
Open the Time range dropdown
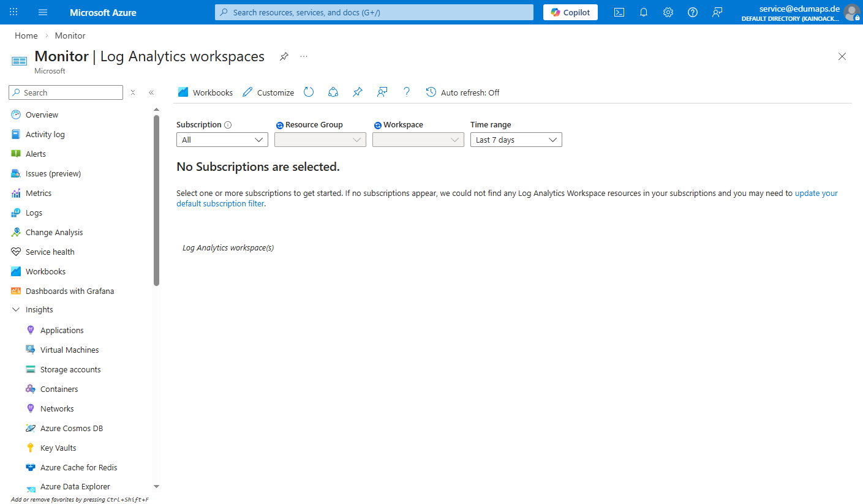(x=516, y=140)
